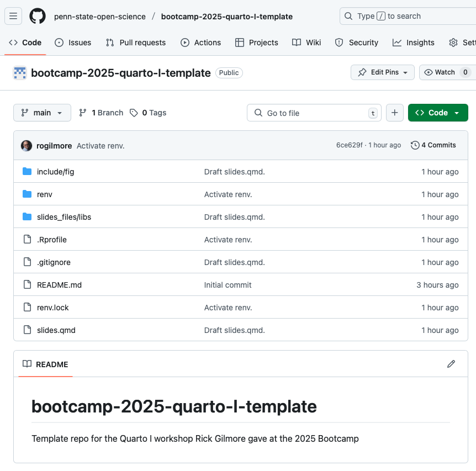Viewport: 476px width, 471px height.
Task: Switch to the Pull requests tab
Action: click(136, 43)
